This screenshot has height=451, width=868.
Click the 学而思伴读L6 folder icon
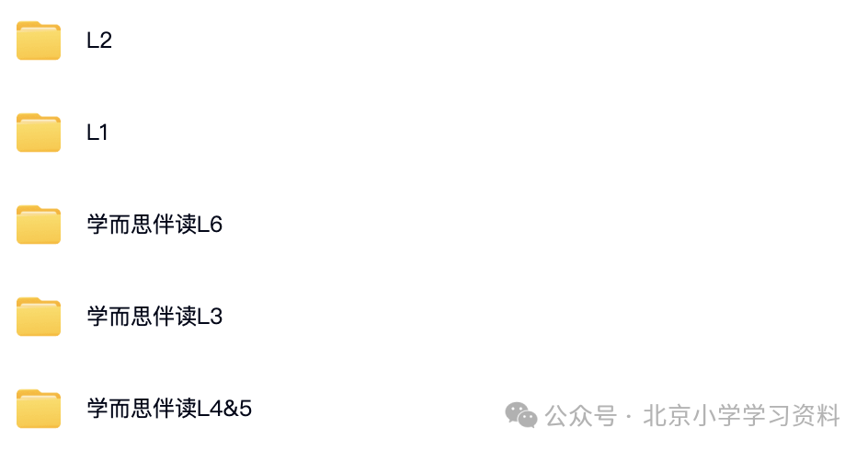39,225
